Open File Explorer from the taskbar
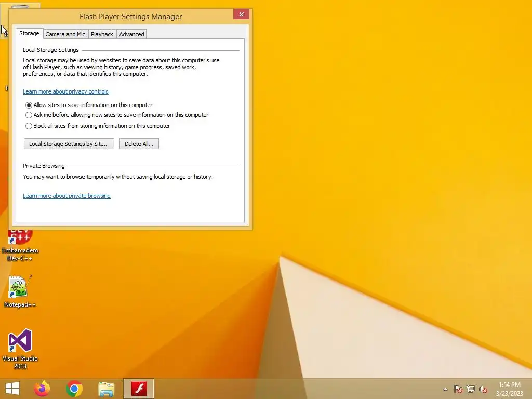The height and width of the screenshot is (399, 532). (106, 389)
